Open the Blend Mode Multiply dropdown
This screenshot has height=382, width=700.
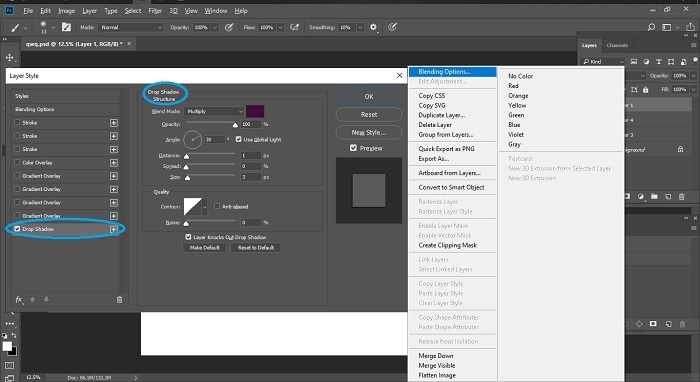point(214,111)
